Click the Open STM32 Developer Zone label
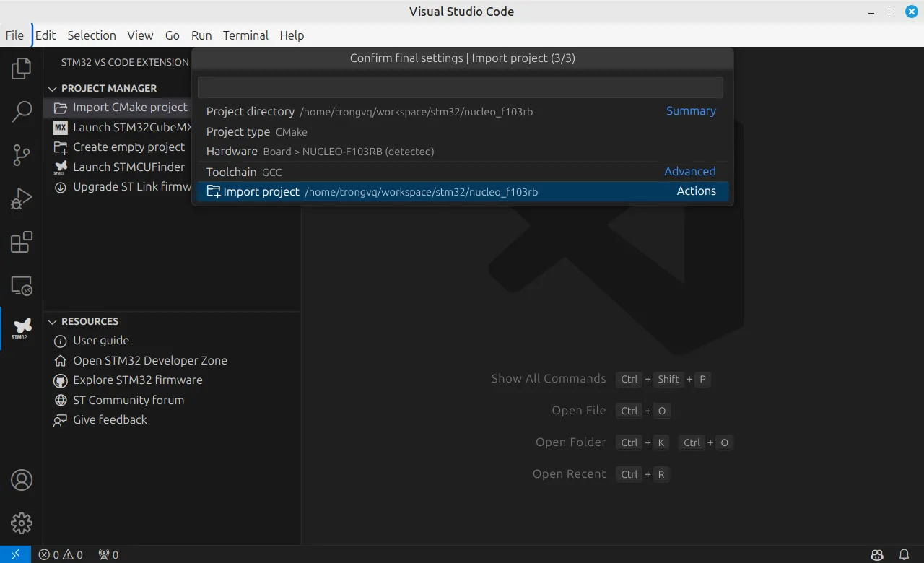924x563 pixels. click(x=150, y=360)
